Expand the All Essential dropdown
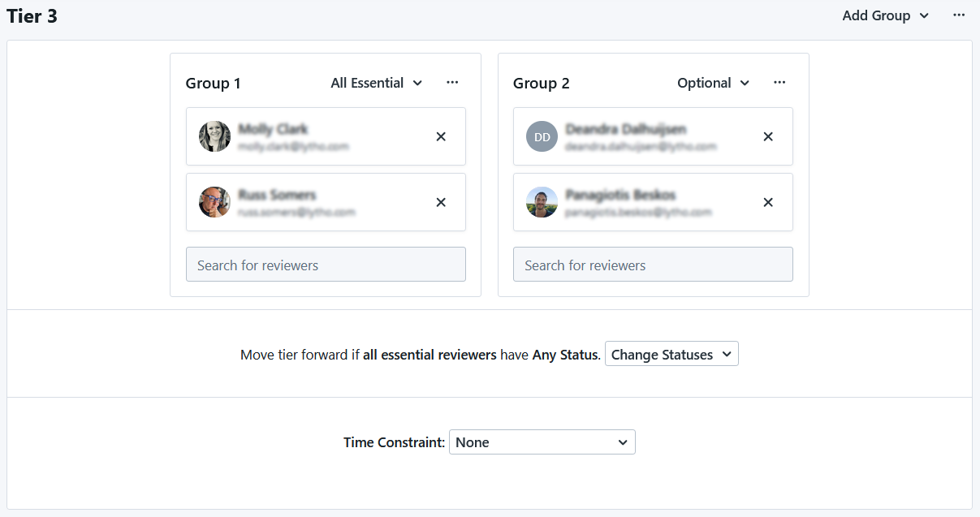This screenshot has height=517, width=980. pos(377,83)
